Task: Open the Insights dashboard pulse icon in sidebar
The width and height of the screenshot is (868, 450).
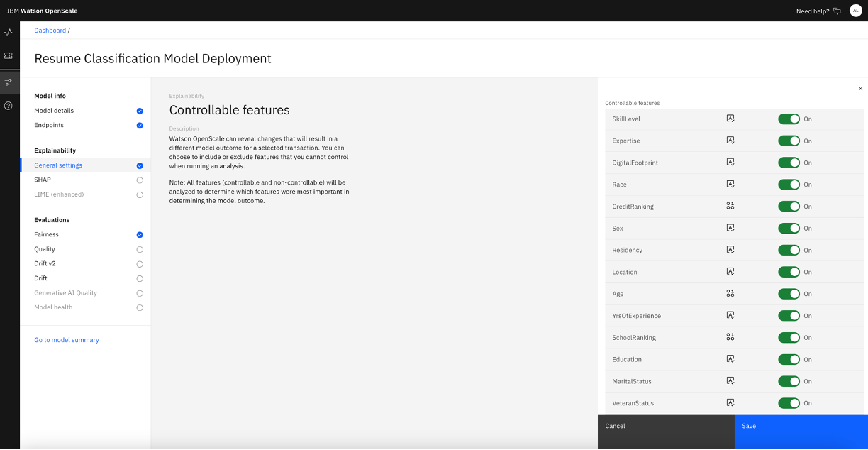Action: (x=9, y=33)
